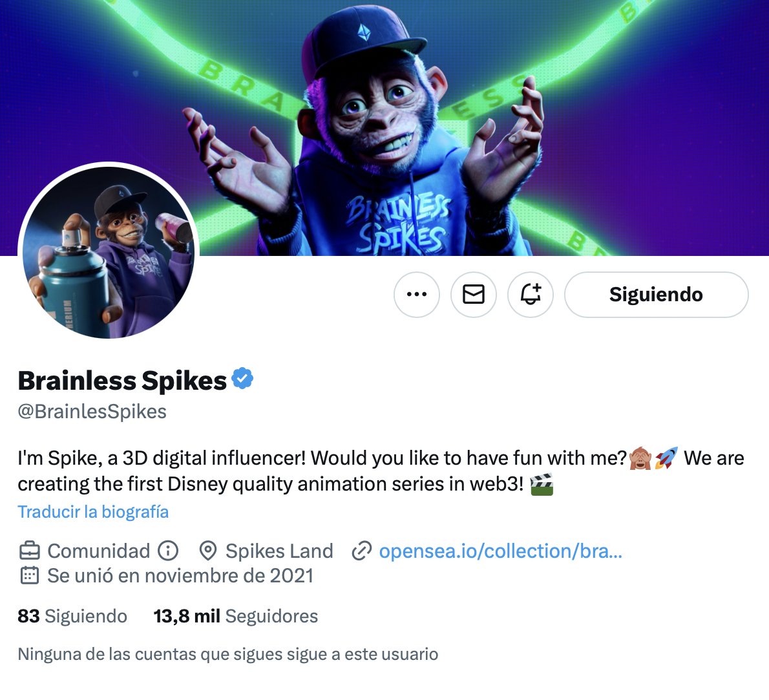769x700 pixels.
Task: Open the Comunidad info circle icon
Action: [x=168, y=551]
